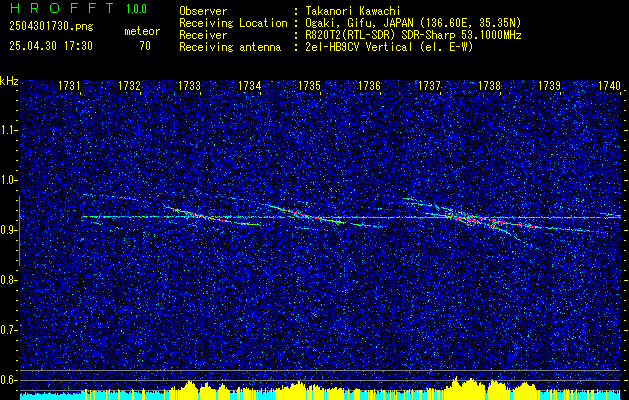Screen dimensions: 629x400
Task: Click time marker 1733
Action: pos(189,85)
